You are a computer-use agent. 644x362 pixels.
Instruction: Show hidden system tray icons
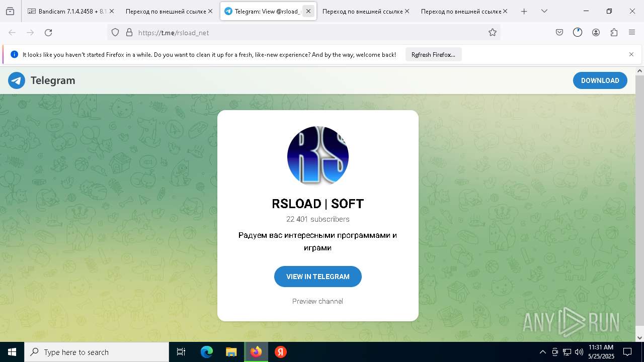point(542,352)
